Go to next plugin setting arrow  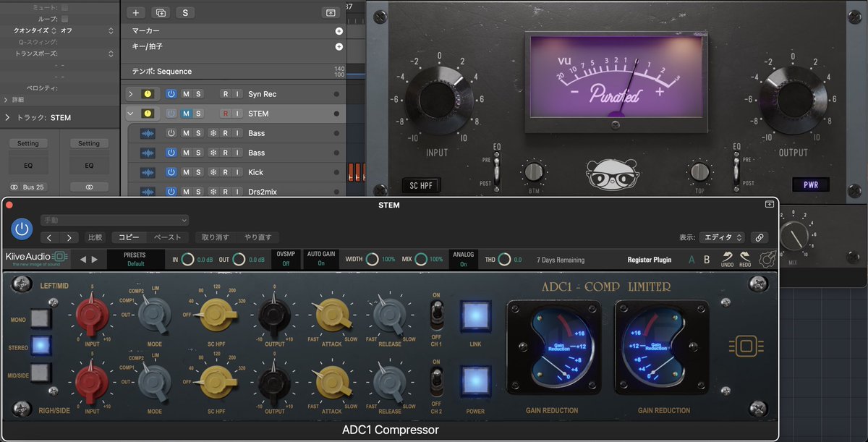tap(69, 237)
